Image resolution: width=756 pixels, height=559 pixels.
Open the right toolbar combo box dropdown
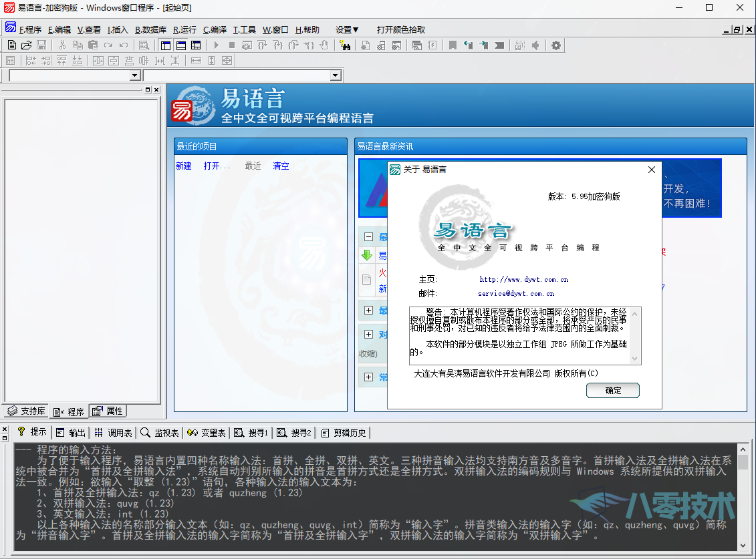click(335, 75)
